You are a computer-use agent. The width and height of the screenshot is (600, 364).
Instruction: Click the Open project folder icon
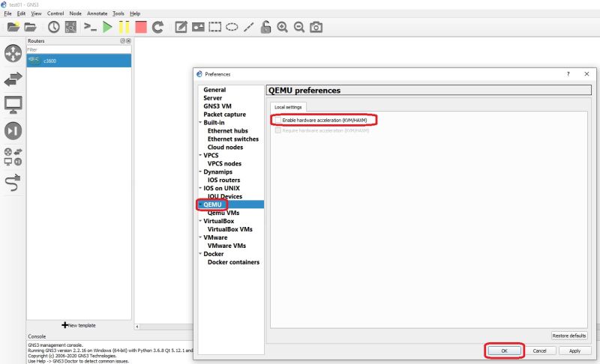tap(30, 27)
